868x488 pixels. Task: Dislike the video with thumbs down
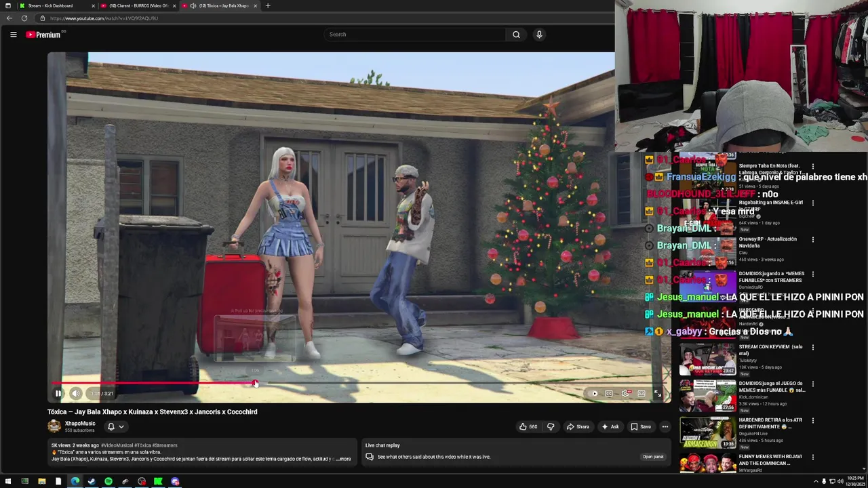551,427
